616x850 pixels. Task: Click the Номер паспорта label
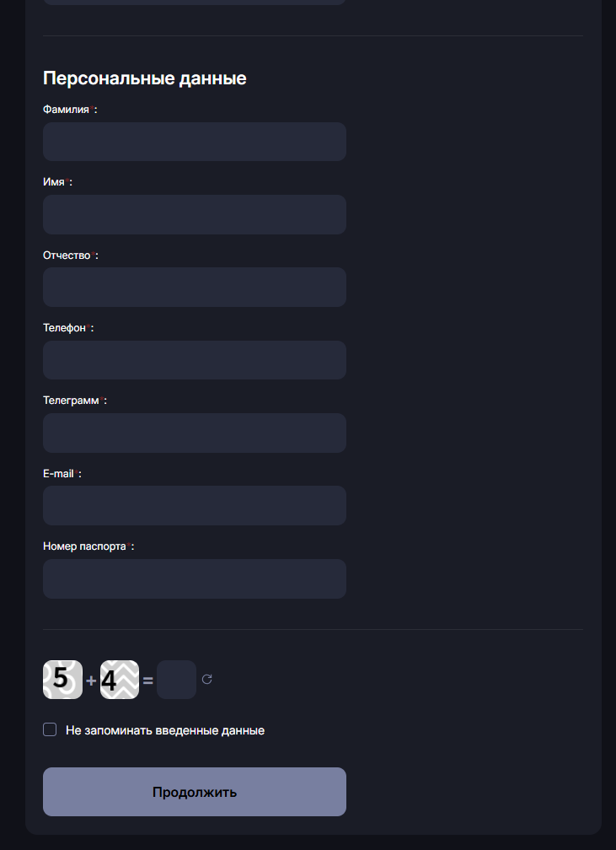coord(84,546)
